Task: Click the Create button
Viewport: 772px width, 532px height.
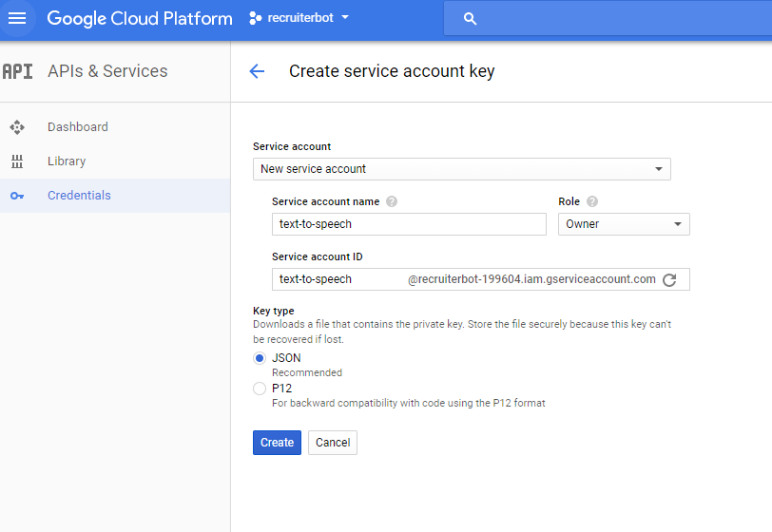Action: [x=277, y=443]
